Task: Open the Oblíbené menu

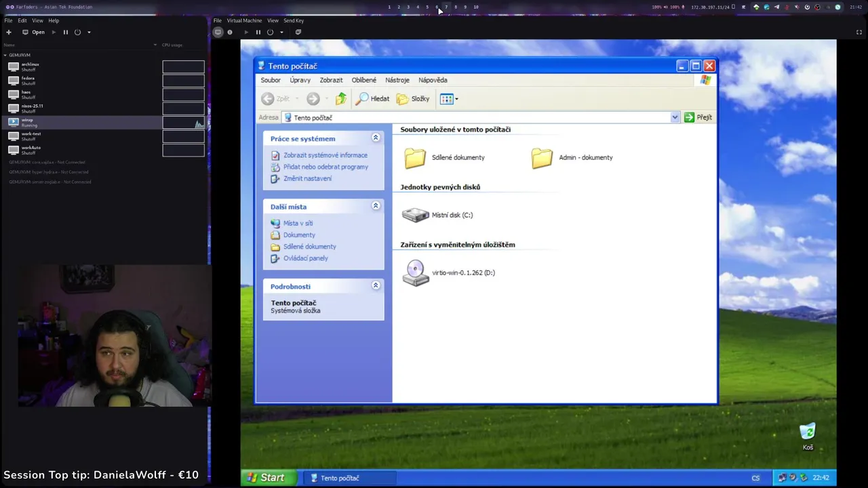Action: tap(363, 80)
